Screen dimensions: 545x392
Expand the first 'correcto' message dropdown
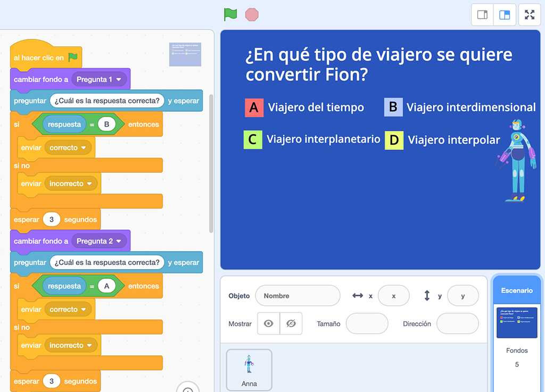(x=84, y=148)
